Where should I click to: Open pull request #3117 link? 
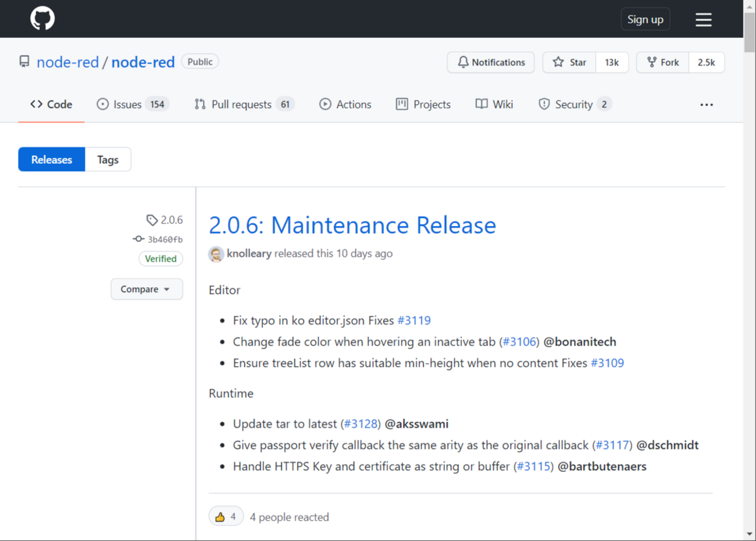click(612, 445)
